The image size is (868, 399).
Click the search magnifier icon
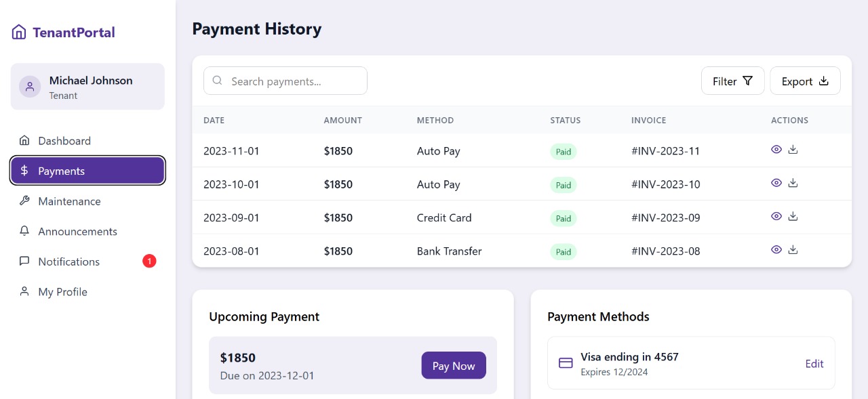tap(217, 81)
